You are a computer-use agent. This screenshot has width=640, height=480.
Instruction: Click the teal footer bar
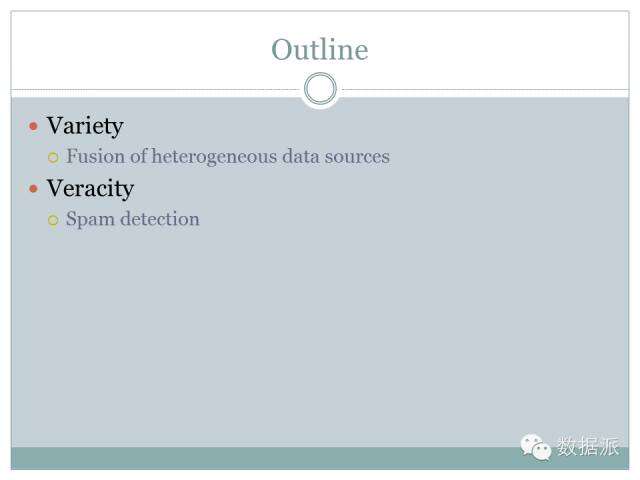[x=250, y=458]
